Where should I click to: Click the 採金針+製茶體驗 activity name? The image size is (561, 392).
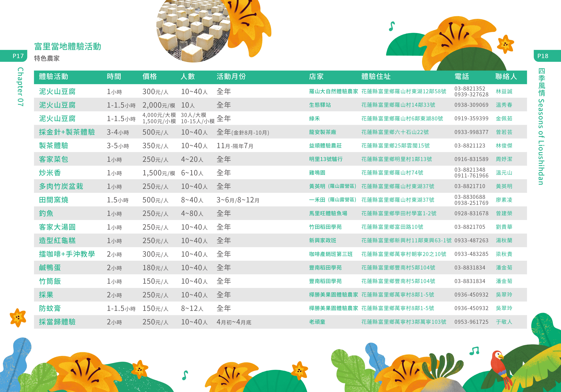coord(67,132)
